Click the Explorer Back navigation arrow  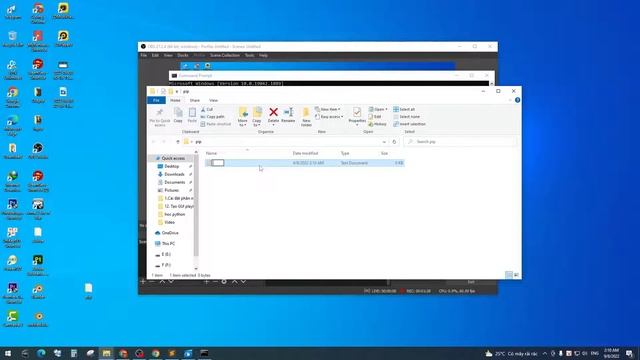[153, 142]
